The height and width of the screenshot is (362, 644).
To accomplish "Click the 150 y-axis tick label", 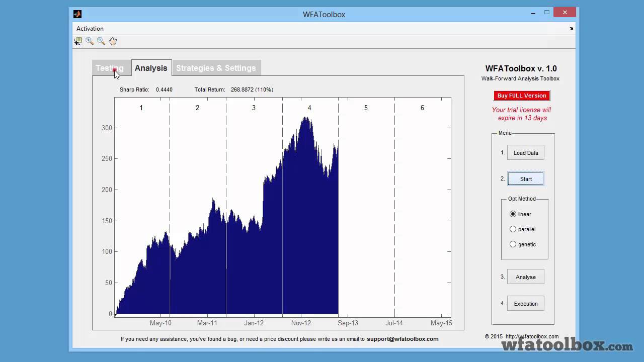I will 107,221.
